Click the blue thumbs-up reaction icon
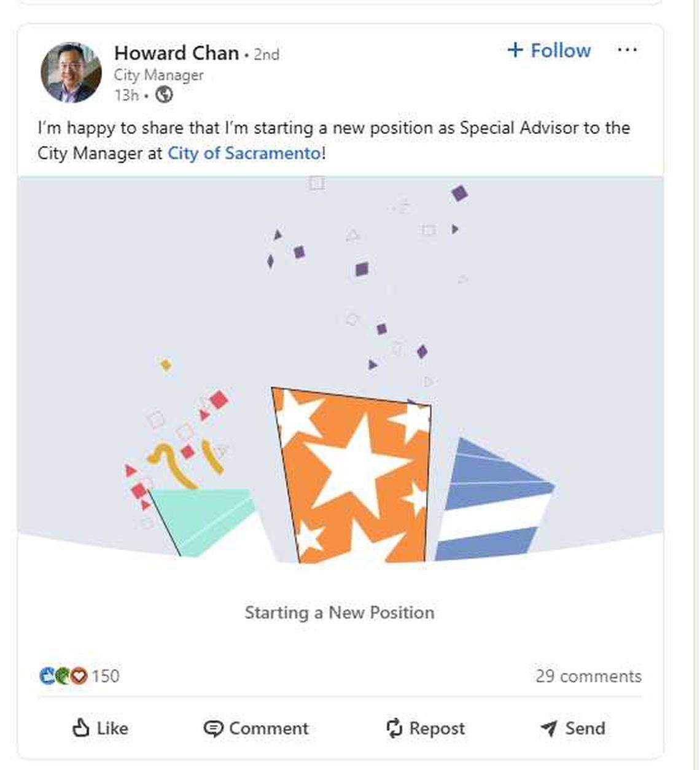 pos(48,677)
